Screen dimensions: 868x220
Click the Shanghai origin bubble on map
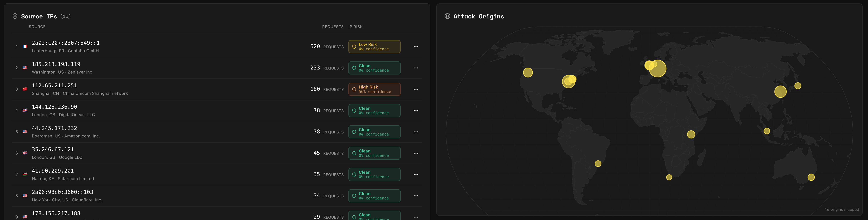(780, 92)
